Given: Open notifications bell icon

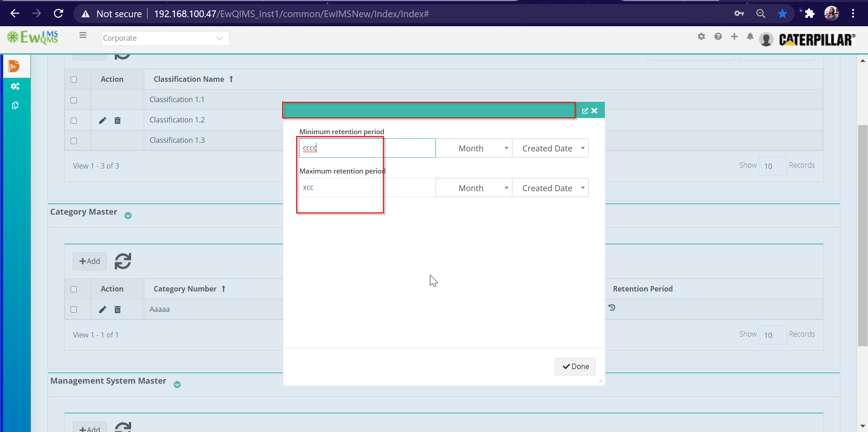Looking at the screenshot, I should click(x=750, y=37).
